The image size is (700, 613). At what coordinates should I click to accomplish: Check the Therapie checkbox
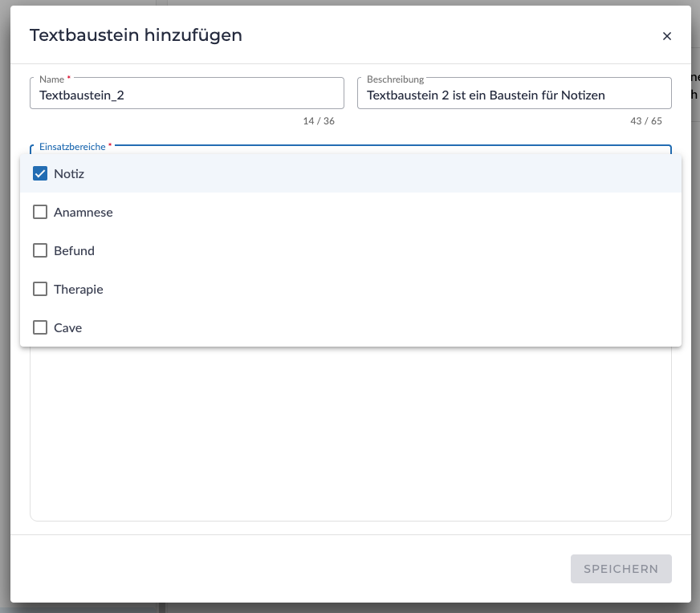click(x=40, y=289)
